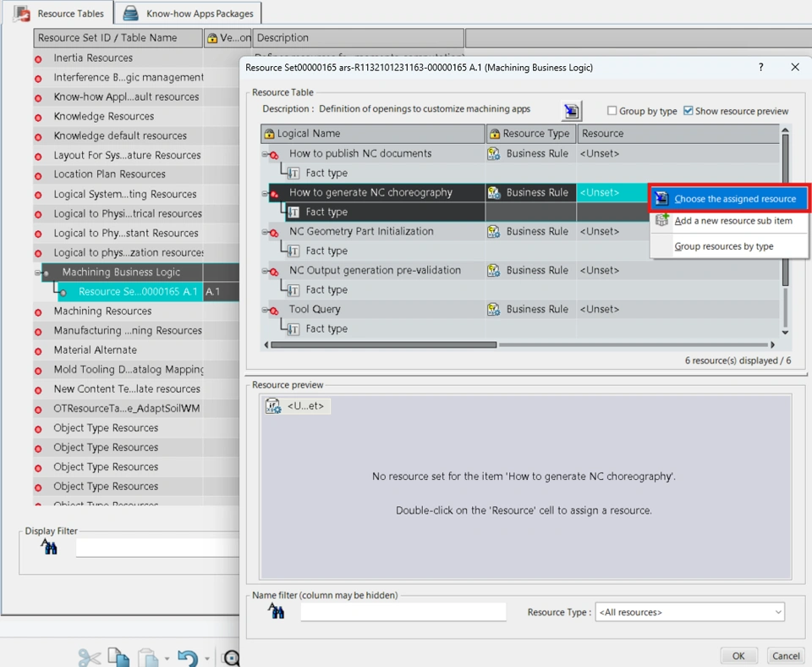The image size is (812, 667).
Task: Click scroll right arrow of resource table
Action: (772, 345)
